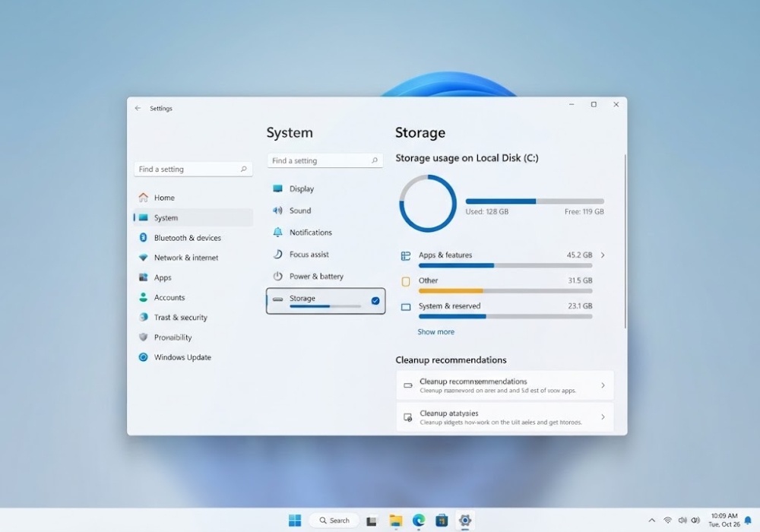The image size is (760, 532).
Task: Click the "Used: 128 GB" text
Action: coord(486,212)
